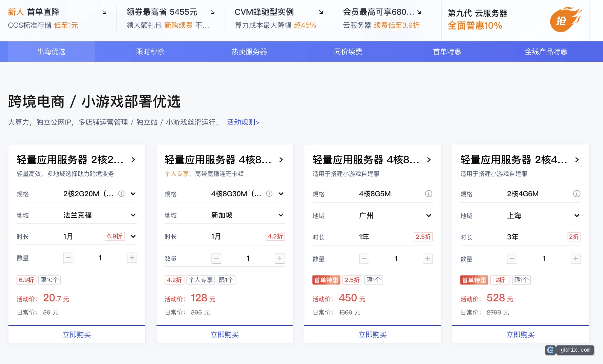Screen dimensions: 603x364
Task: Expand the 广州 region dropdown
Action: pyautogui.click(x=429, y=216)
